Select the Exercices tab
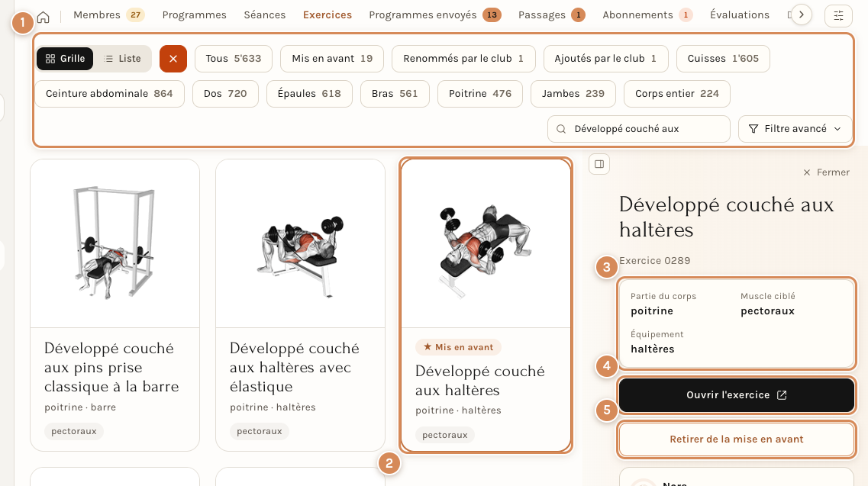Viewport: 868px width, 486px height. pyautogui.click(x=328, y=15)
